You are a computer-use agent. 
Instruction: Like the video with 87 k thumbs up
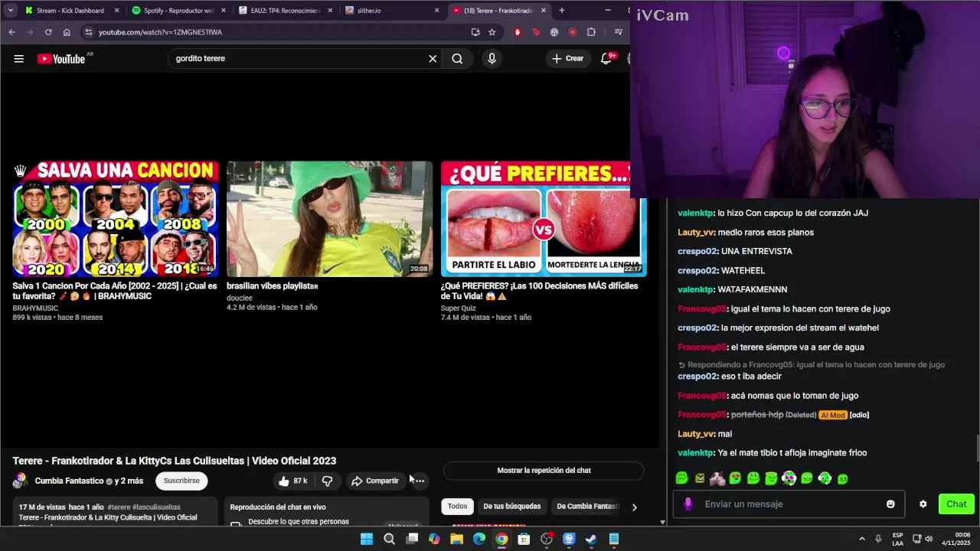pyautogui.click(x=293, y=481)
